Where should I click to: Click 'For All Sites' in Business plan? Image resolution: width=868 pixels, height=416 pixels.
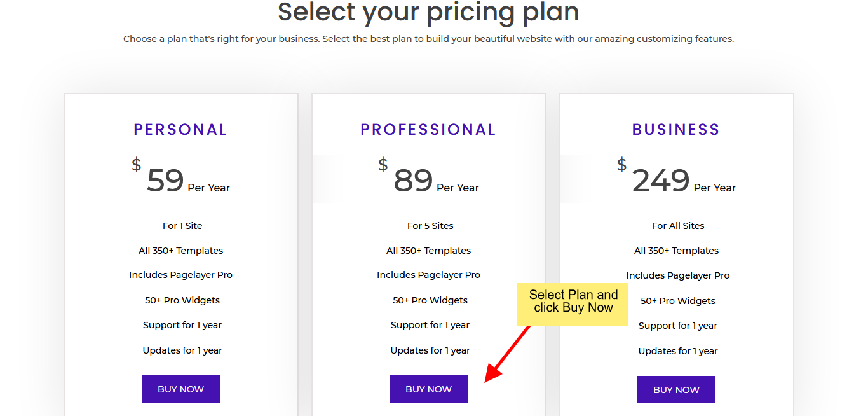[x=678, y=226]
